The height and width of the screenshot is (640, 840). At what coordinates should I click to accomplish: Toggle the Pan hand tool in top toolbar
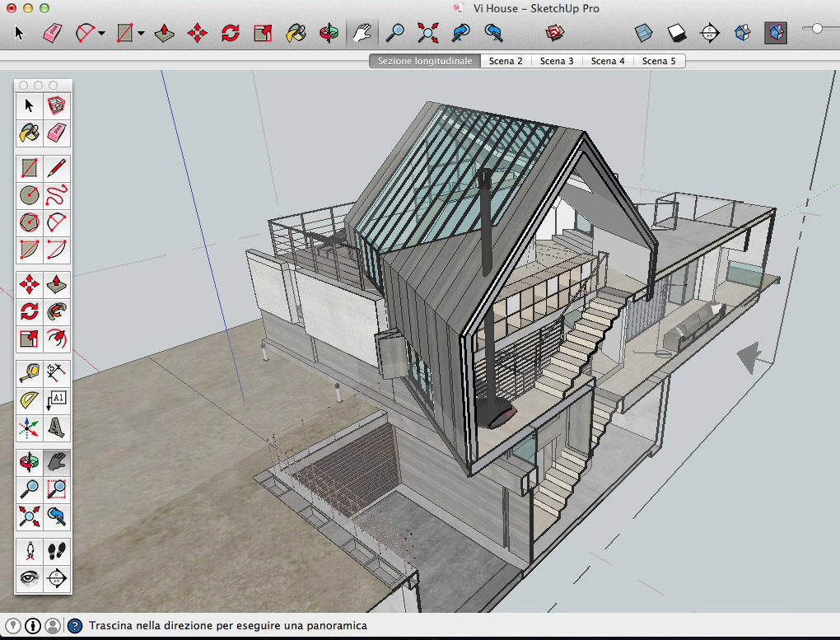point(361,33)
